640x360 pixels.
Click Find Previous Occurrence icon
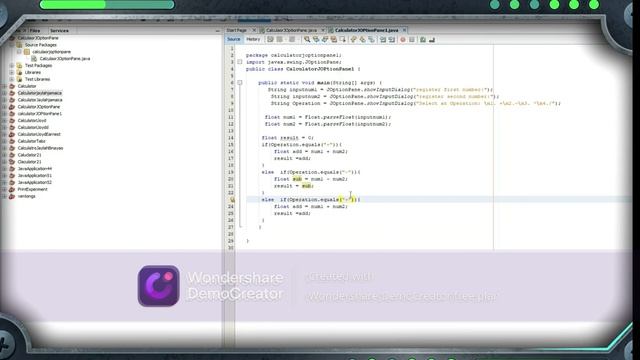[x=316, y=40]
